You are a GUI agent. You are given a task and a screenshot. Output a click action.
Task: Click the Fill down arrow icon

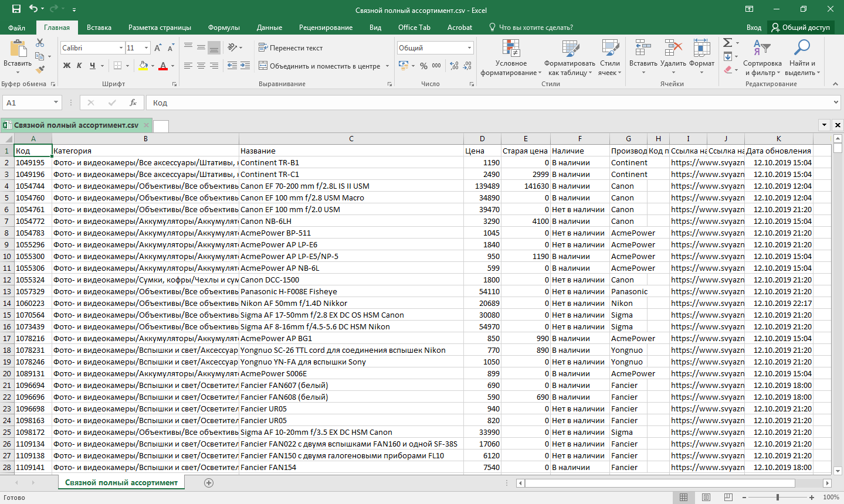727,56
